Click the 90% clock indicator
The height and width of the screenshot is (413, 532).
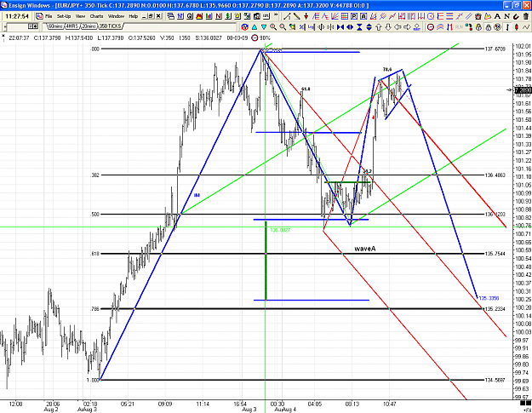(261, 38)
